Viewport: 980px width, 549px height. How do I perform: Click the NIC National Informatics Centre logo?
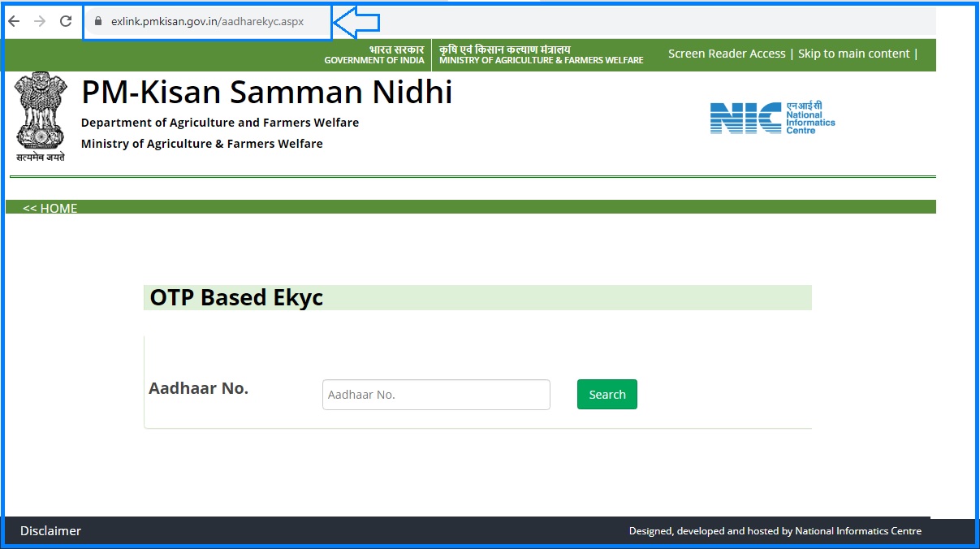(771, 118)
